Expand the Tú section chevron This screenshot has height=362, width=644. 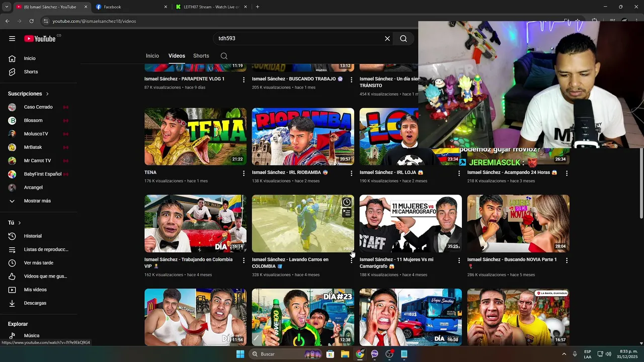[20, 223]
